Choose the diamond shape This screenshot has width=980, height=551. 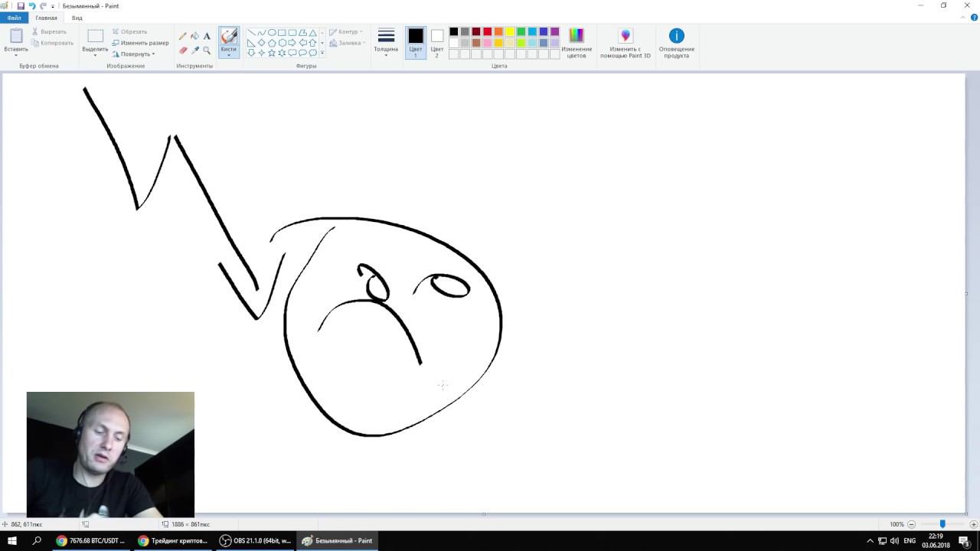click(261, 43)
